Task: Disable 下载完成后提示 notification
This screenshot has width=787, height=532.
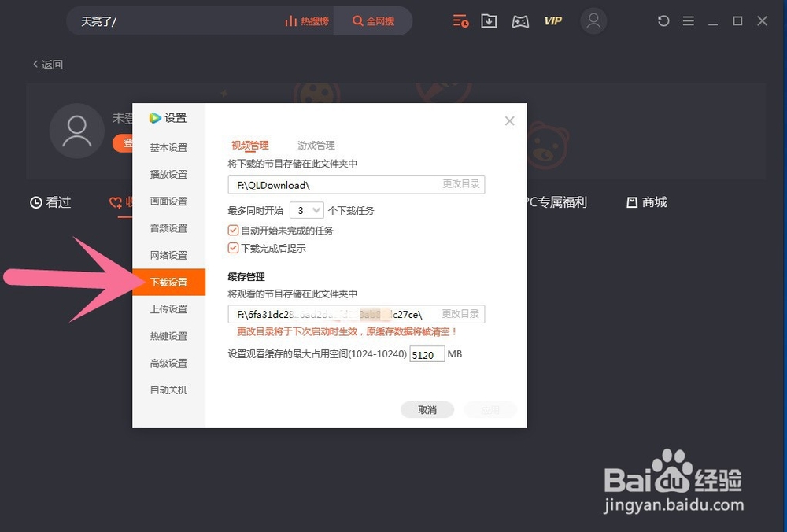Action: pyautogui.click(x=233, y=247)
